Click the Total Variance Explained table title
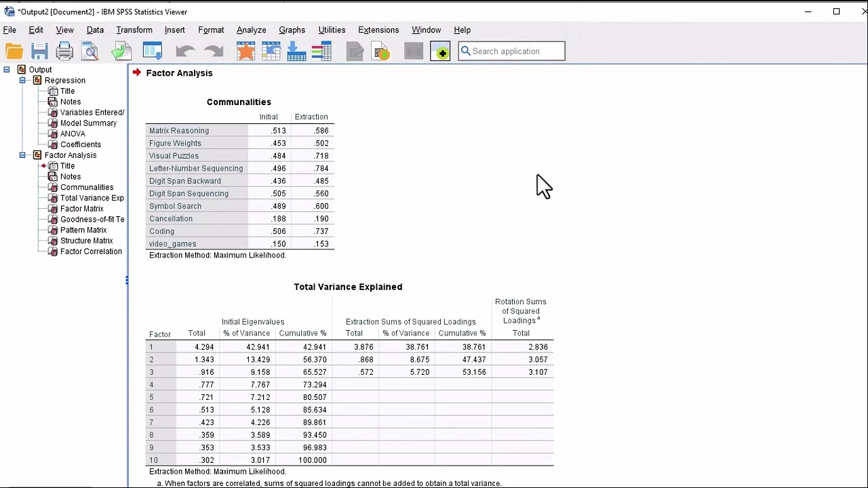This screenshot has height=488, width=868. (348, 287)
